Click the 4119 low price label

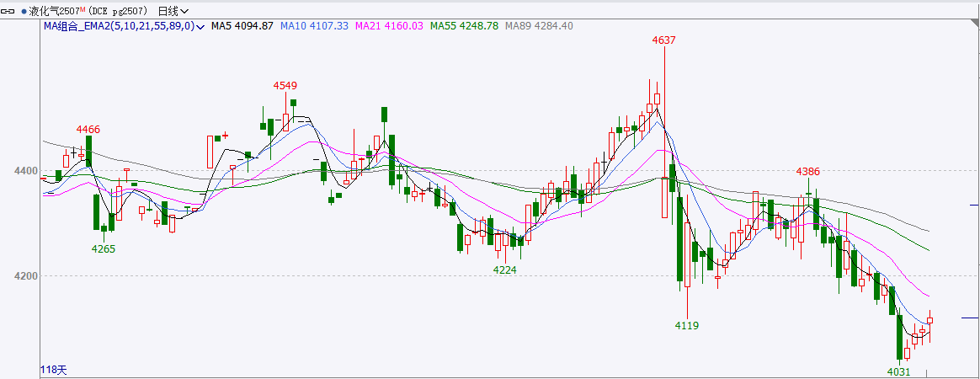pos(687,325)
